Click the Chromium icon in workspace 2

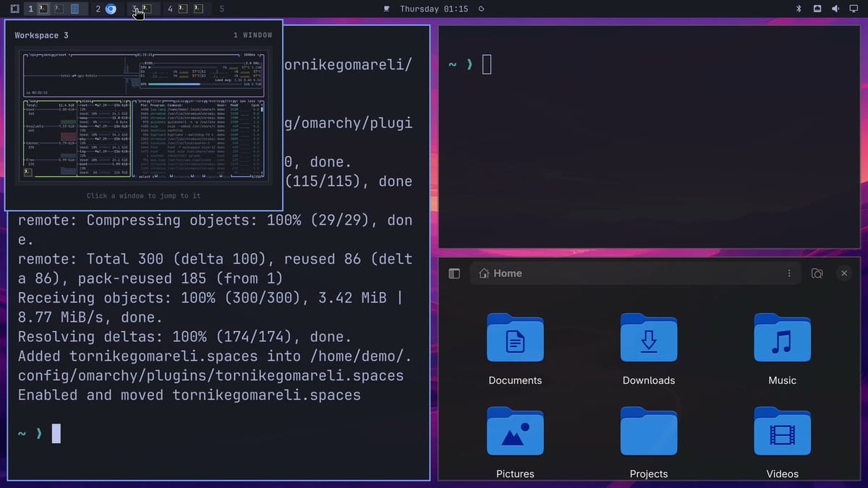click(111, 9)
